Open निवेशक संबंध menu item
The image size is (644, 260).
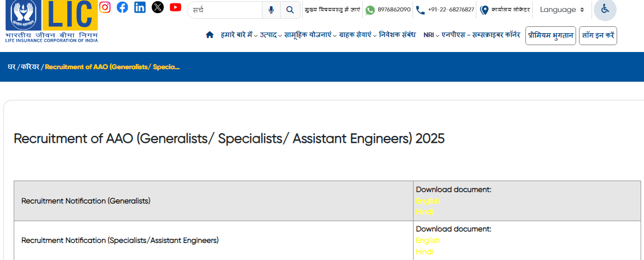[398, 35]
